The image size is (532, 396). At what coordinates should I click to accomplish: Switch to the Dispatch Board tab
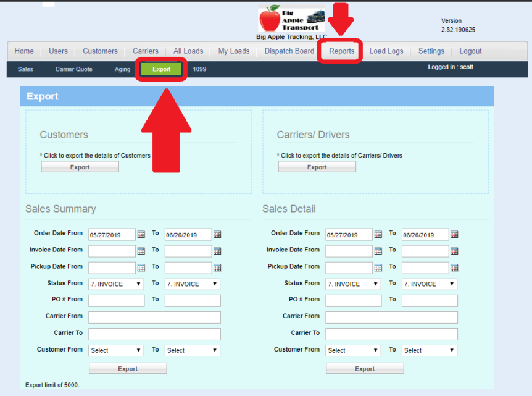point(289,51)
